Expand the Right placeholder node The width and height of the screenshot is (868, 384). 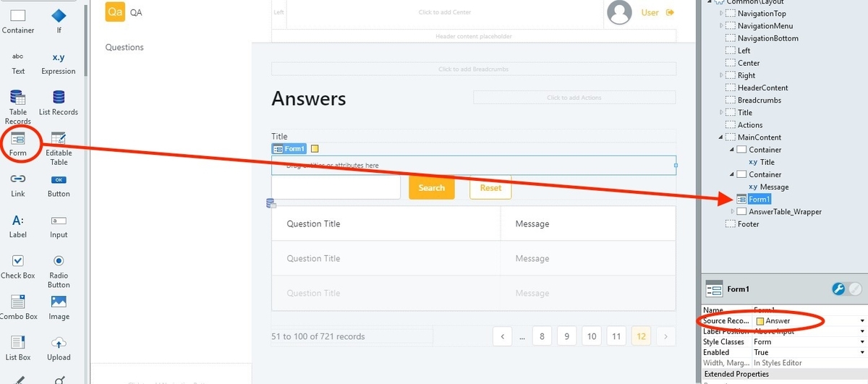coord(721,75)
